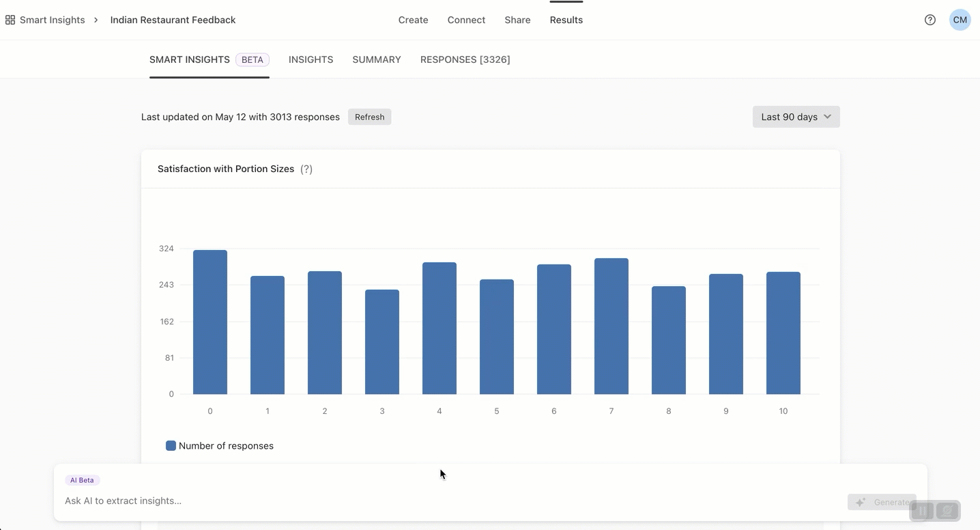The width and height of the screenshot is (980, 530).
Task: Open the help question mark icon
Action: pos(929,20)
